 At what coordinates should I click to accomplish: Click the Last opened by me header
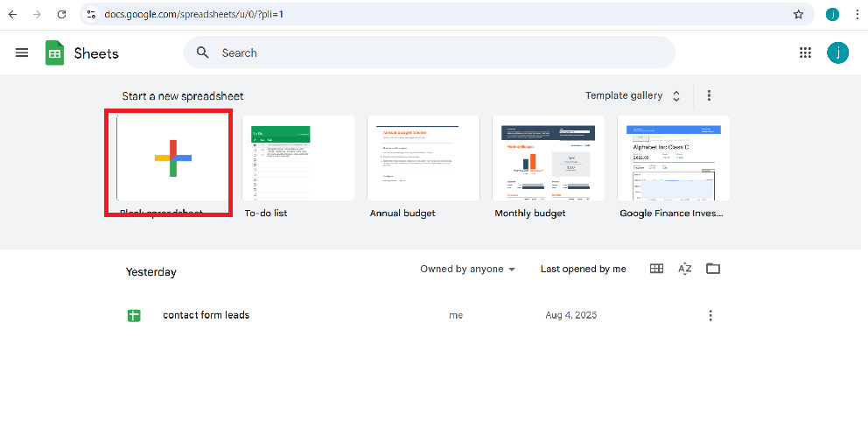(583, 269)
